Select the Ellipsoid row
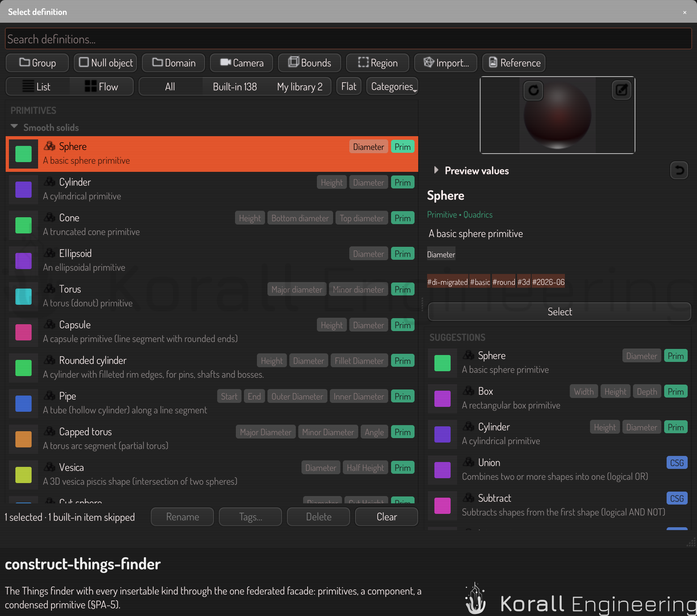This screenshot has width=697, height=616. tap(212, 261)
